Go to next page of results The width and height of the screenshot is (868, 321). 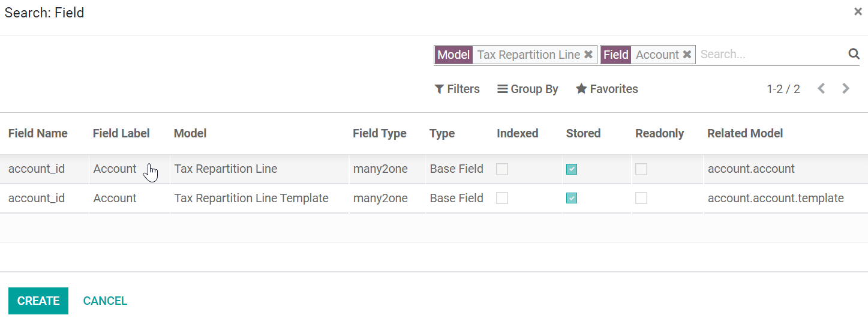[x=846, y=89]
